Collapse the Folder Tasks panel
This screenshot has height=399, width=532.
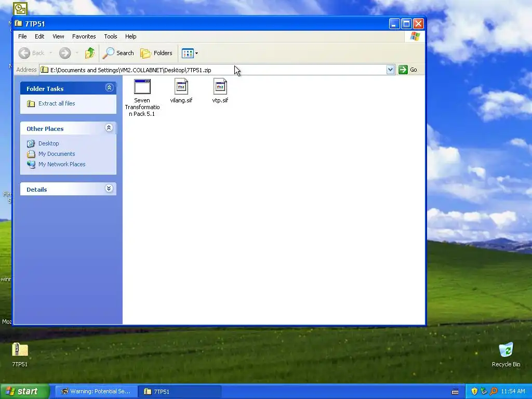pyautogui.click(x=109, y=88)
